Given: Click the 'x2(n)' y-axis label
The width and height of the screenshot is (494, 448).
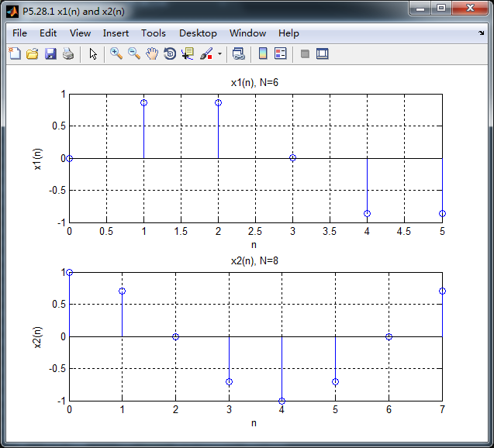Looking at the screenshot, I should point(37,337).
